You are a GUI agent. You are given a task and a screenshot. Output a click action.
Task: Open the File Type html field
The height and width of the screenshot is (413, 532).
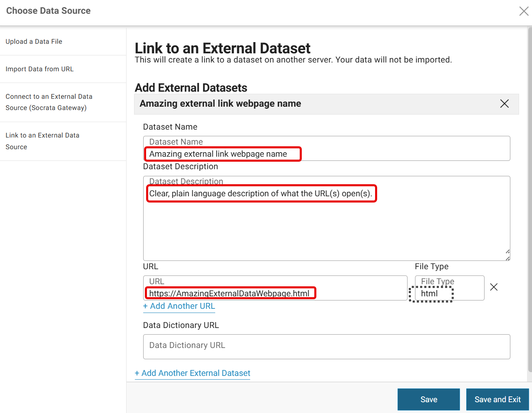click(x=449, y=293)
